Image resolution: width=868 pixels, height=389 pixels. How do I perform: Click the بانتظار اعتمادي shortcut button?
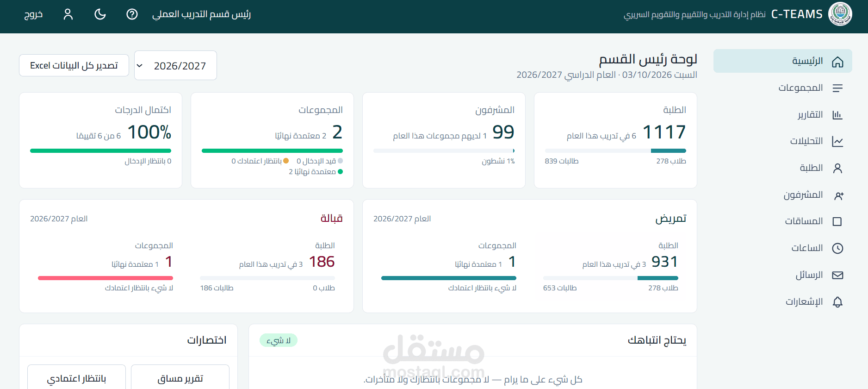pos(76,378)
